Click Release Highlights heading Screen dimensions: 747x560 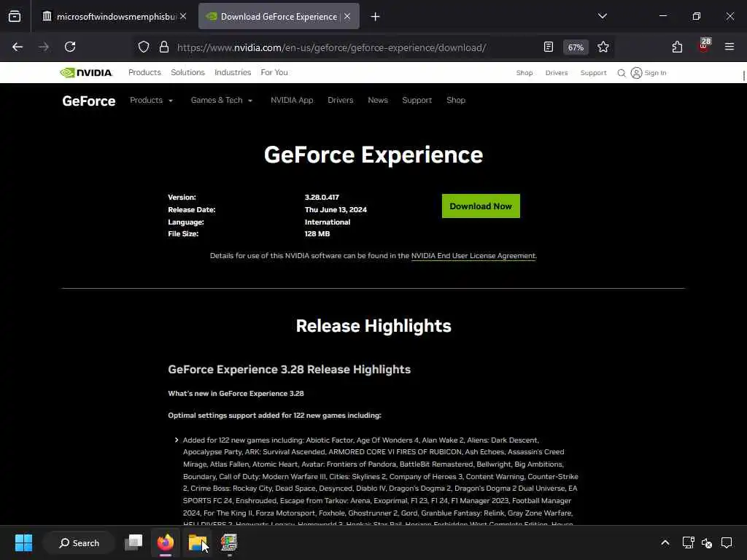coord(373,326)
